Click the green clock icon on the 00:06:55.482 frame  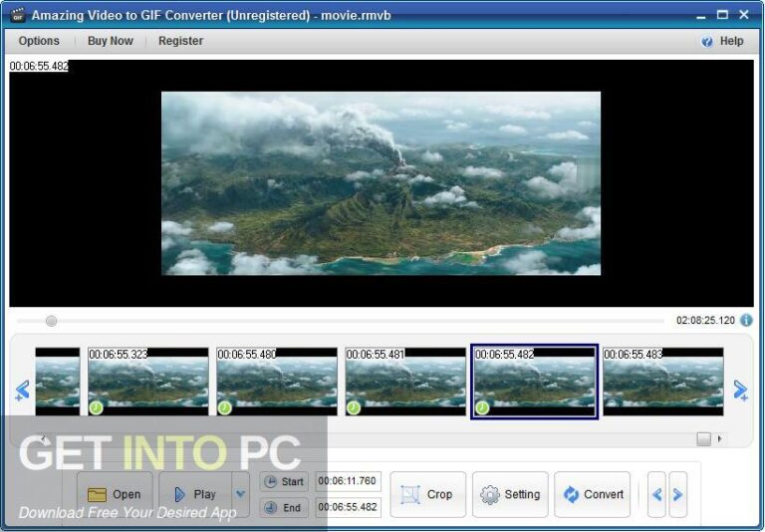(482, 407)
